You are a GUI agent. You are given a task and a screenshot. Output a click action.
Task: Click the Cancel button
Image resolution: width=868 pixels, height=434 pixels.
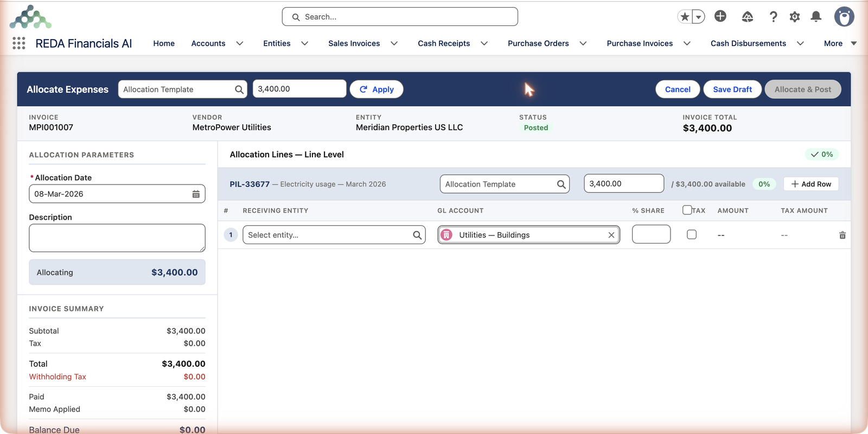coord(678,90)
